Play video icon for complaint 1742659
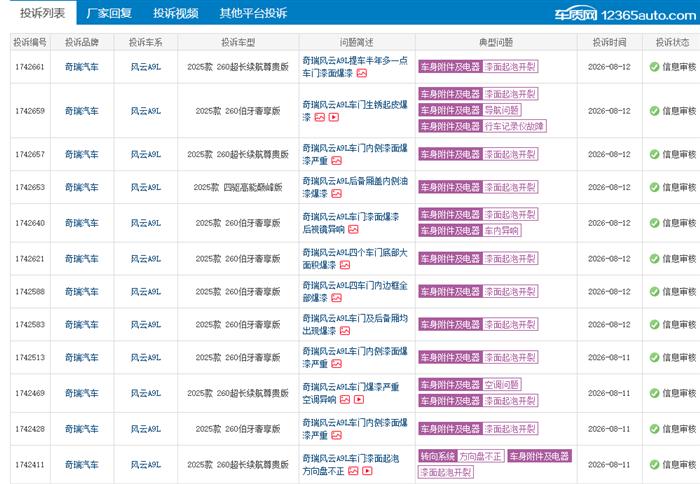This screenshot has height=484, width=700. pyautogui.click(x=334, y=117)
